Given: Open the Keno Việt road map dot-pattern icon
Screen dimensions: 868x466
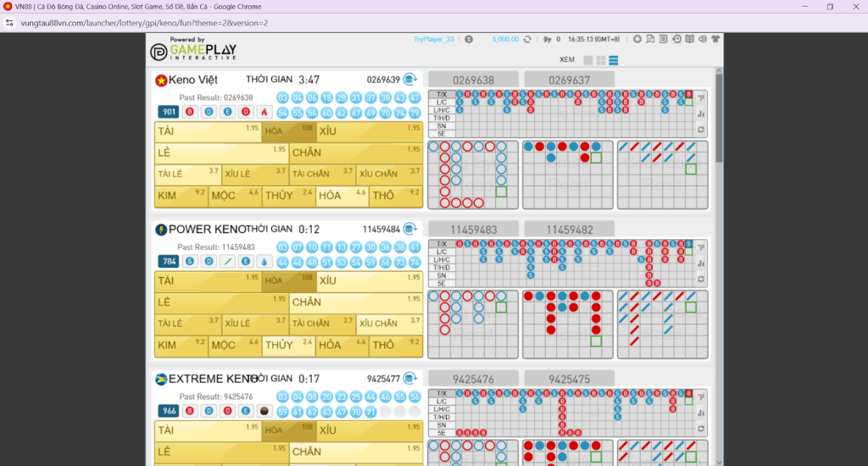Looking at the screenshot, I should coord(701,98).
